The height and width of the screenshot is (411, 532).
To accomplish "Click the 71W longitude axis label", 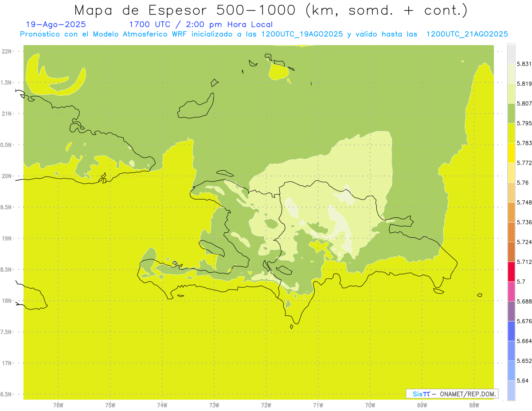I will (x=318, y=405).
